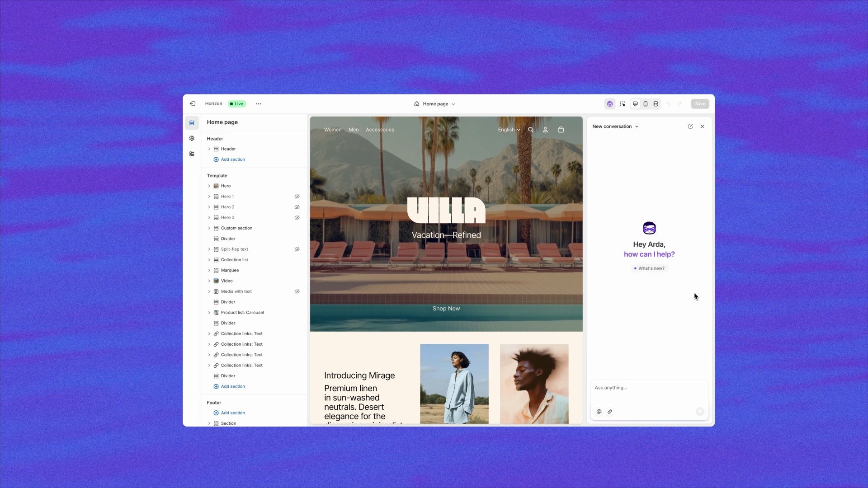Open the New conversation dropdown
The height and width of the screenshot is (488, 868).
click(x=615, y=127)
